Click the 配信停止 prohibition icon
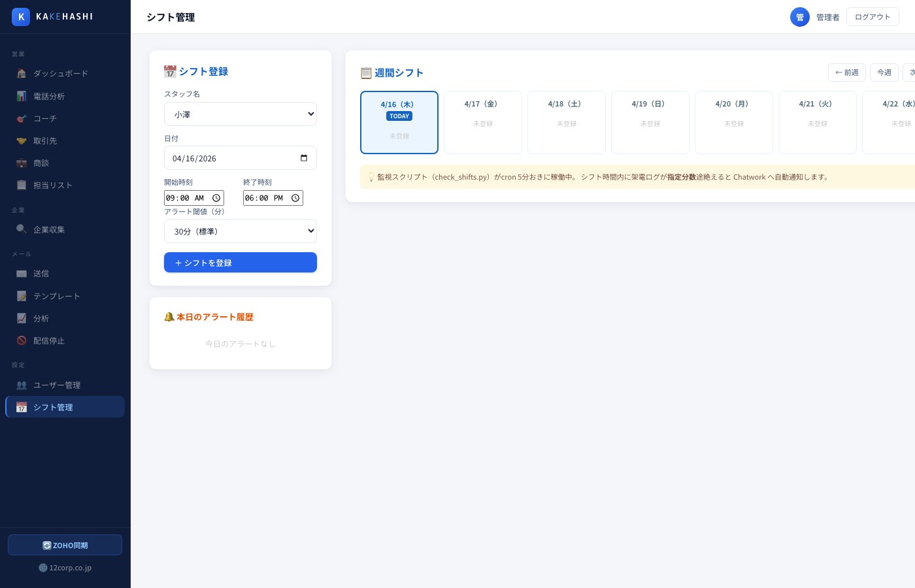Viewport: 915px width, 588px height. coord(22,340)
